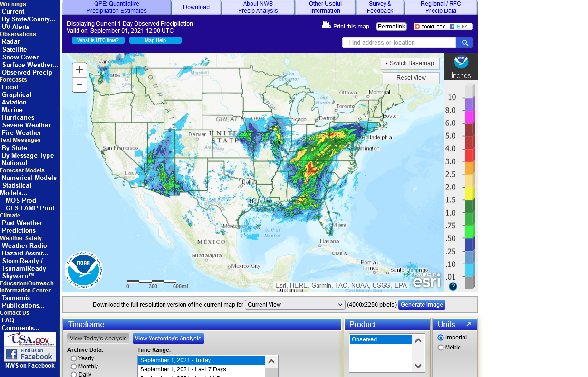Click the yellow 1.5–2.0 inch legend swatch
Screen dimensions: 588x377
(x=470, y=194)
